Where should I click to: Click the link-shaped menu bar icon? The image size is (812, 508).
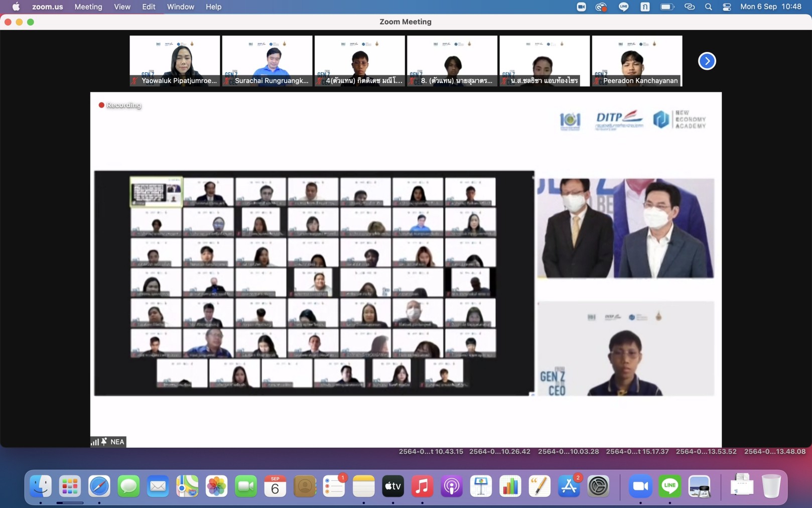689,7
